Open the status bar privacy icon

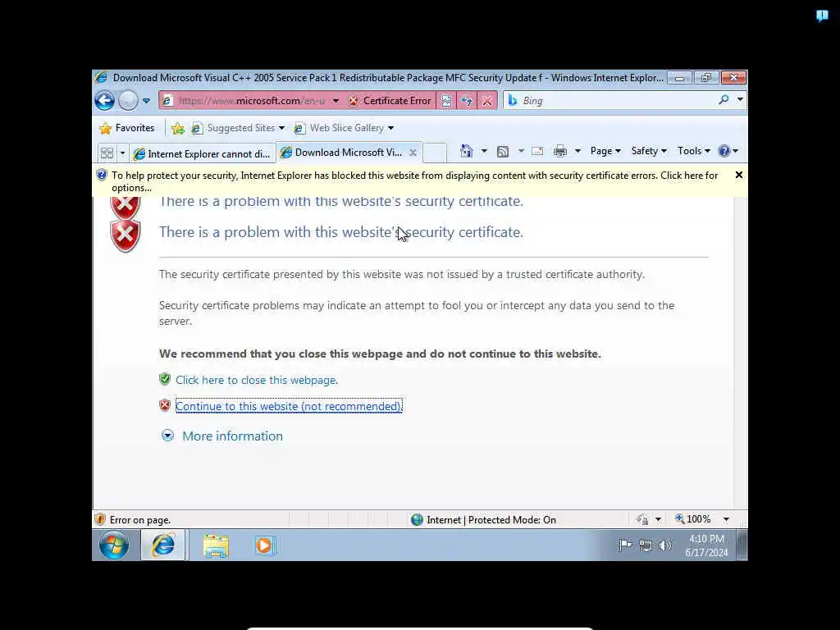(x=642, y=519)
